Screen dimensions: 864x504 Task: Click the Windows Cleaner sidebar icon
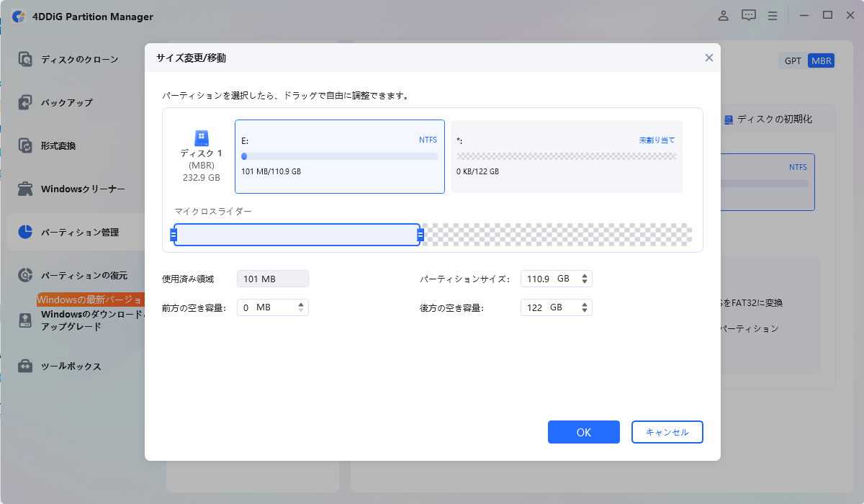(x=25, y=189)
